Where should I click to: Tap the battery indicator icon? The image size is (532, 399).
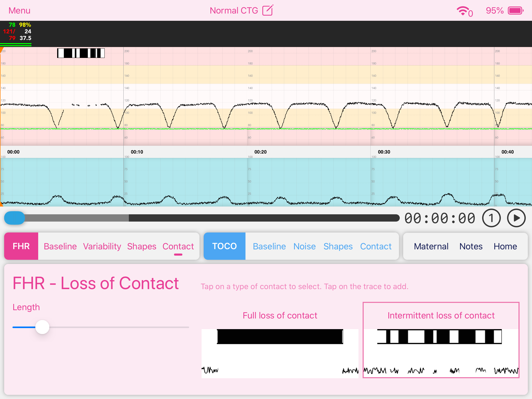(x=515, y=11)
